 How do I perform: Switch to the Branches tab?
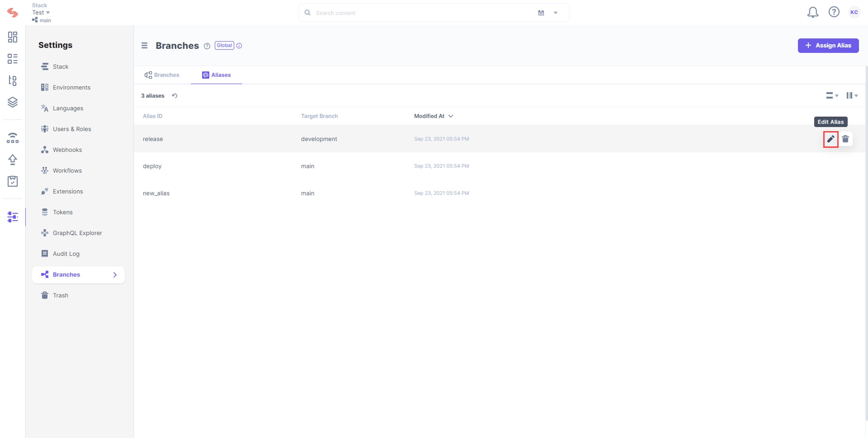click(x=162, y=75)
